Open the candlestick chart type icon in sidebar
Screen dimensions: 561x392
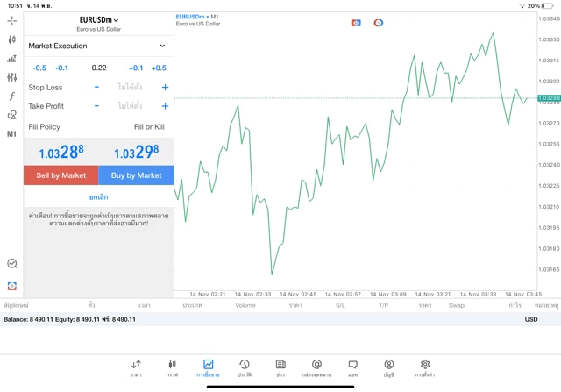click(x=11, y=39)
